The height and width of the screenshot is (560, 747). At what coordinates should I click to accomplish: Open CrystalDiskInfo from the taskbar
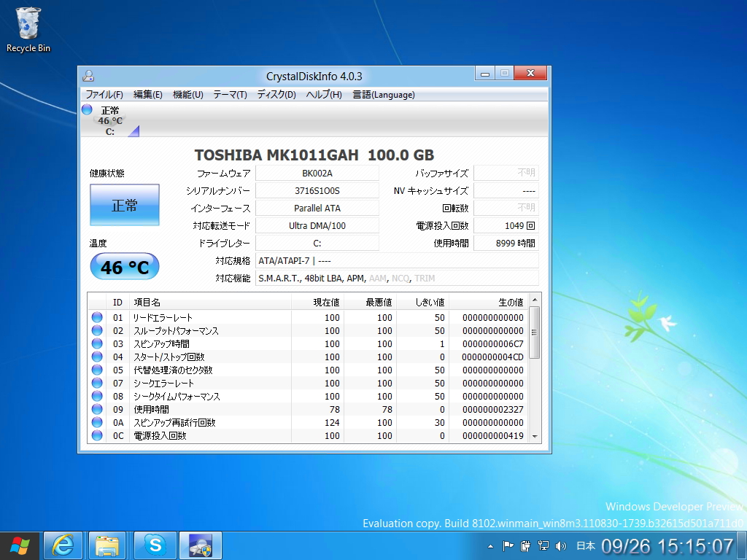(x=201, y=545)
